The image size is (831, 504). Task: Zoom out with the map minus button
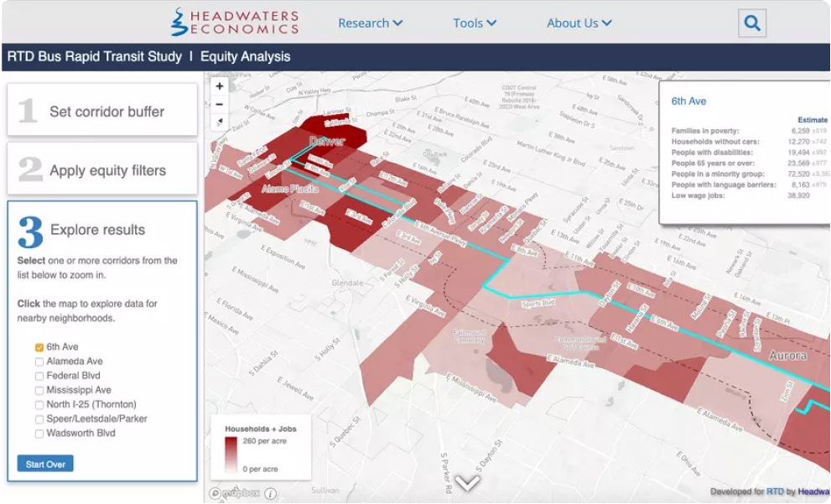(x=220, y=104)
